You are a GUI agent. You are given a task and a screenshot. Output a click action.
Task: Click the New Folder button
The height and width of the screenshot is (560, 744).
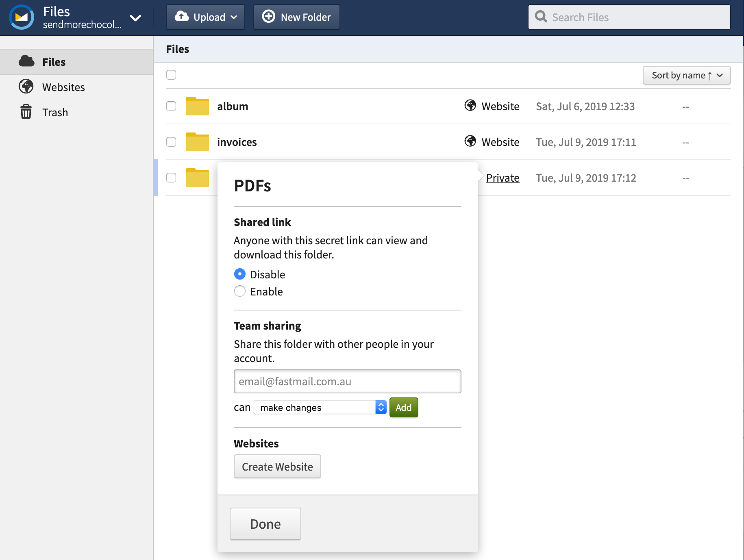coord(297,17)
